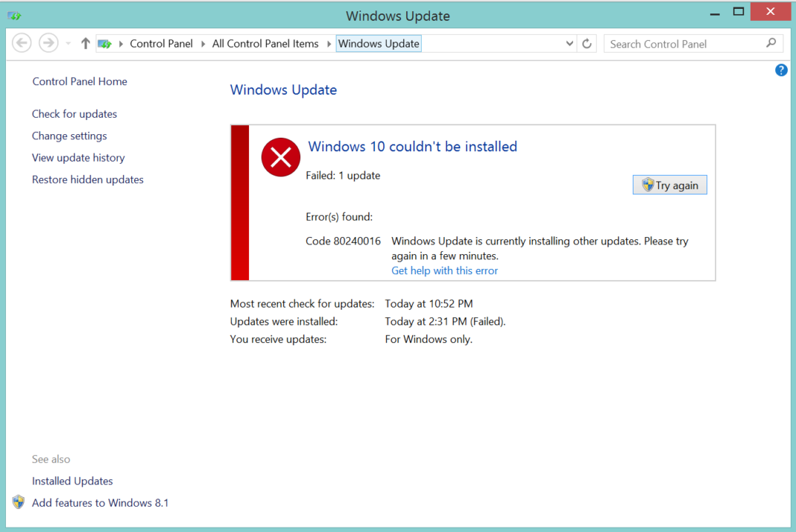Click the Windows Update window title bar icon
The width and height of the screenshot is (796, 532).
coord(13,14)
